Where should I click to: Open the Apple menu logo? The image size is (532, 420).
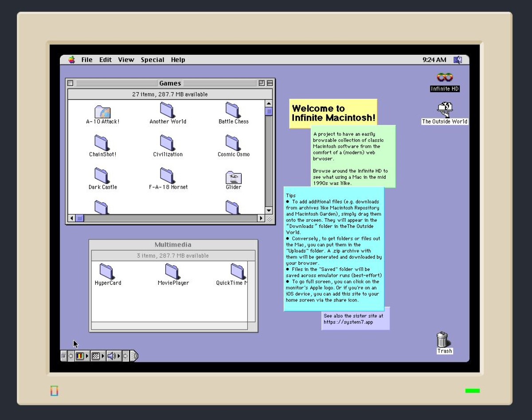click(72, 59)
